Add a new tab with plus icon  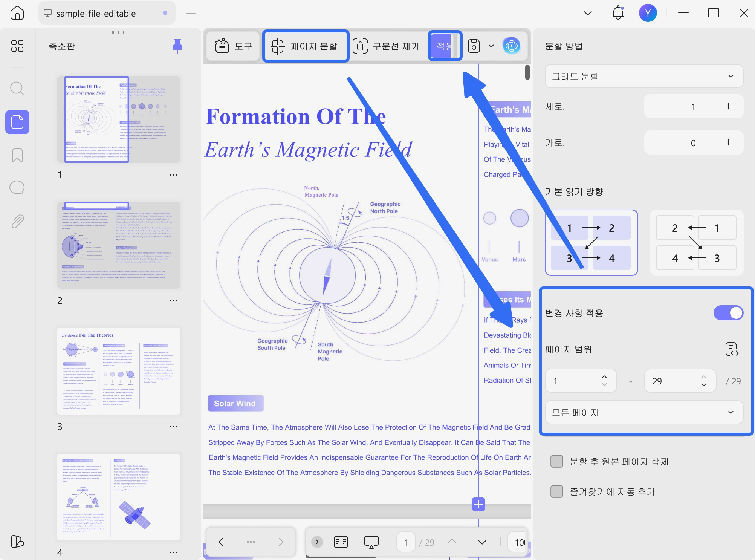pos(191,14)
